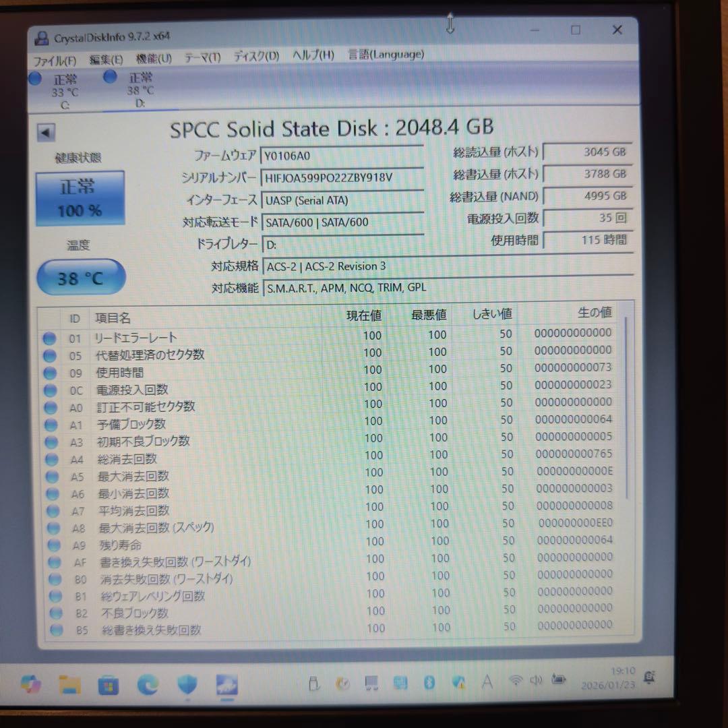Switch to the C: drive tab

tap(64, 88)
